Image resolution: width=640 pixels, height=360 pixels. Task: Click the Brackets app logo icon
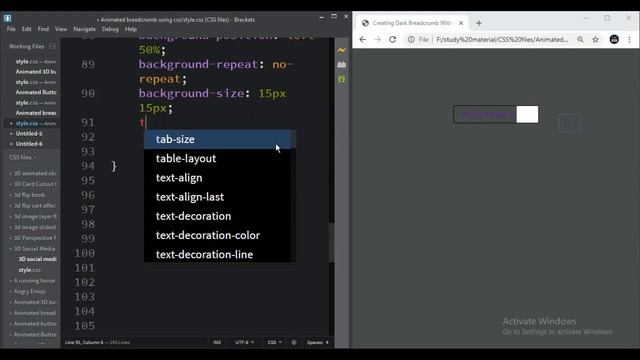click(7, 18)
